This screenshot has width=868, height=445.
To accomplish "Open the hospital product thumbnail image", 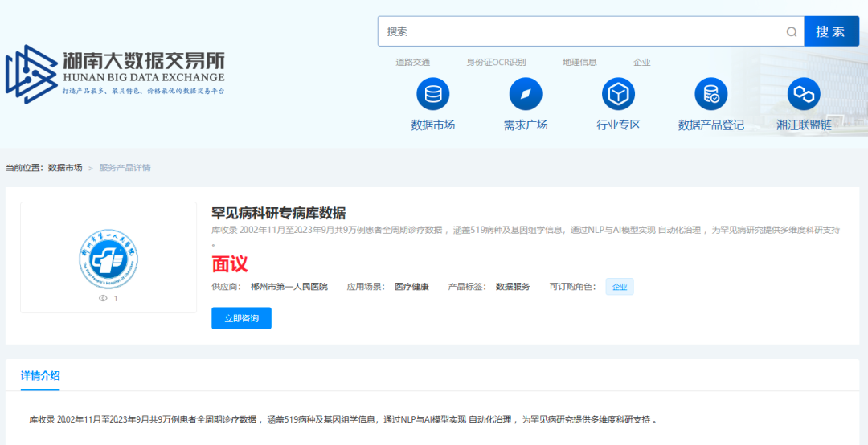I will click(108, 255).
